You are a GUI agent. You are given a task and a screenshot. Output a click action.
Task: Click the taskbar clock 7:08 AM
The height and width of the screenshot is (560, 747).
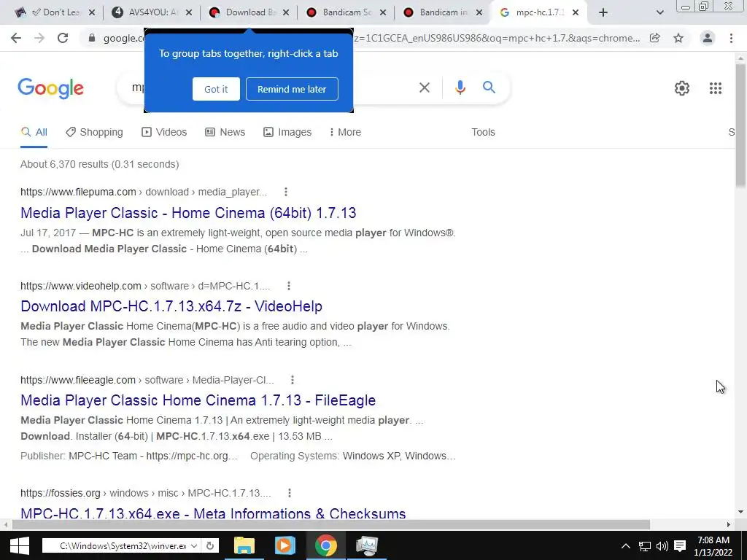pos(713,540)
